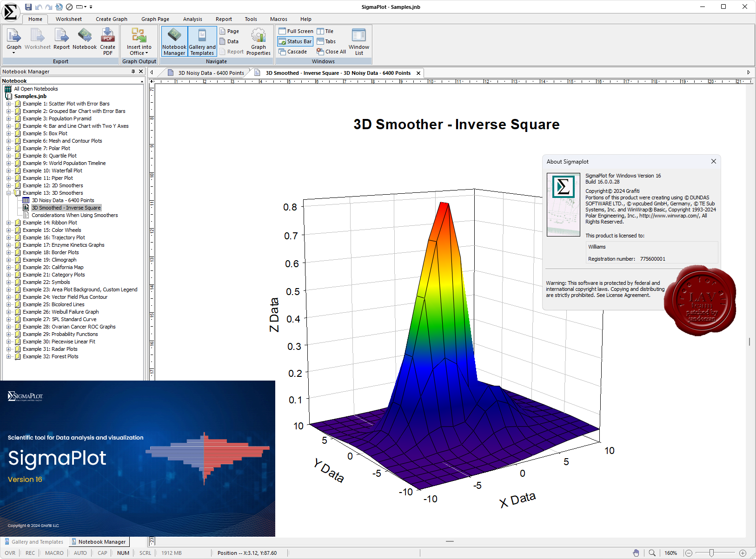Click Close All windows
Image resolution: width=756 pixels, height=559 pixels.
332,52
